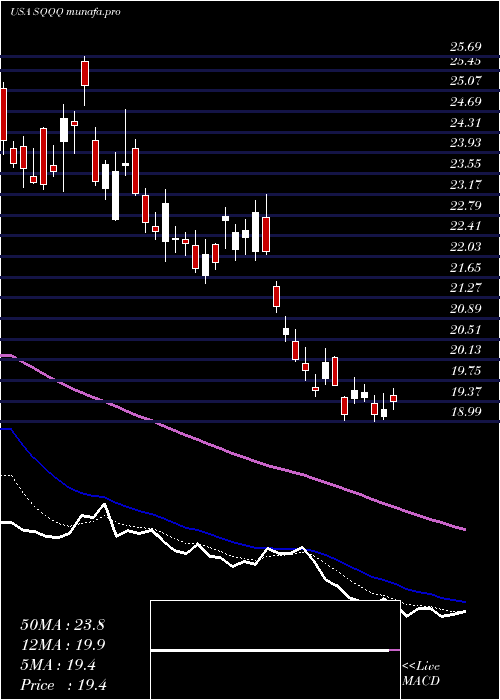
Task: Click the pink 50MA line
Action: click(x=232, y=453)
